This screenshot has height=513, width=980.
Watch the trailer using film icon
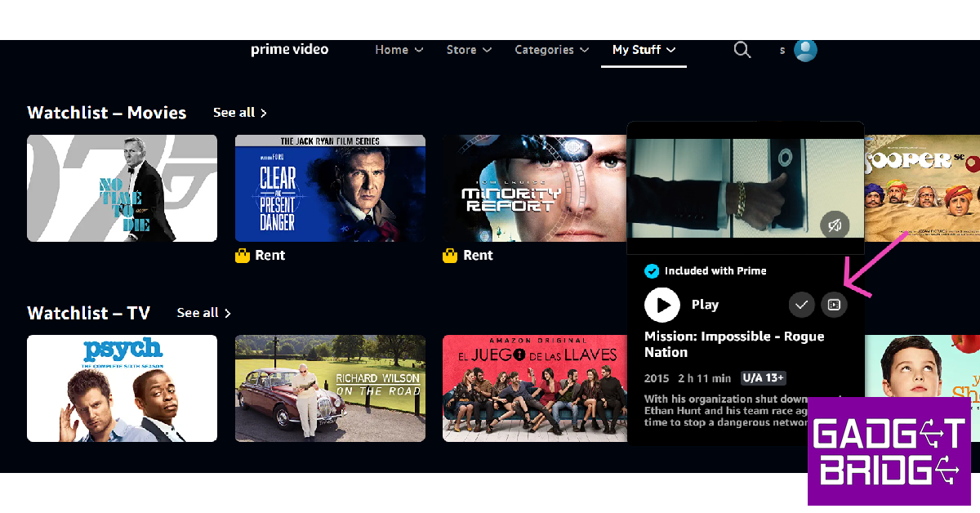pyautogui.click(x=834, y=305)
